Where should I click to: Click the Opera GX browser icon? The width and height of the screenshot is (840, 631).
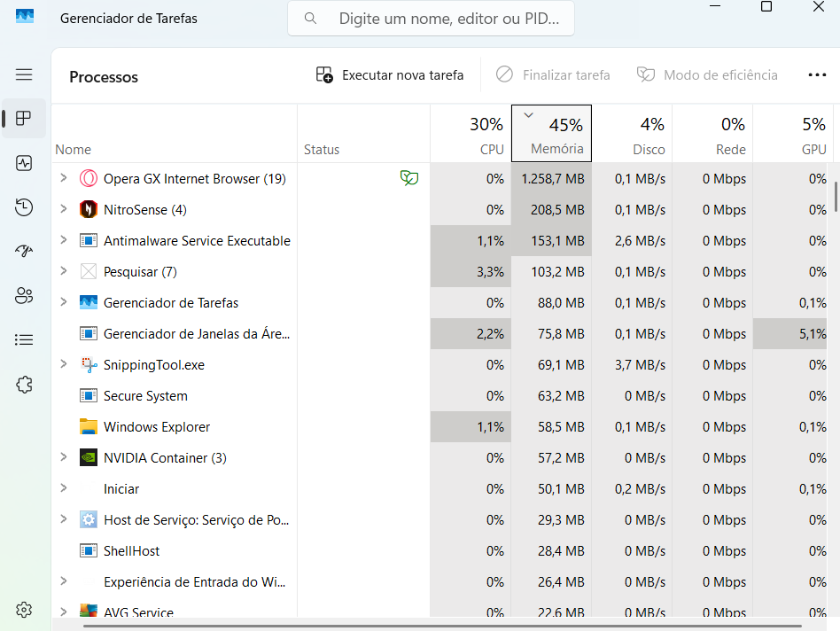point(89,179)
